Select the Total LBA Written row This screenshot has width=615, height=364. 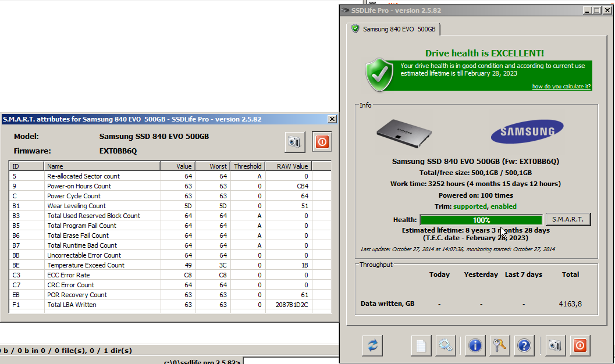(x=170, y=305)
